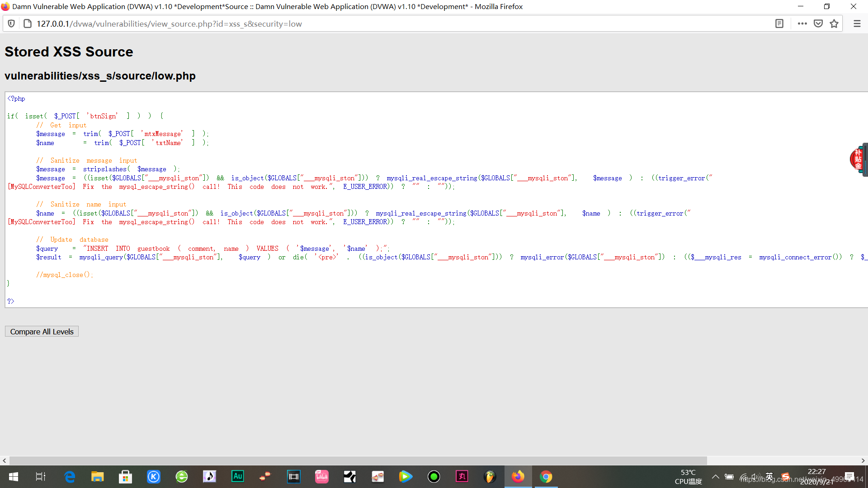Click the 'btnSign' string in code
868x488 pixels.
102,116
